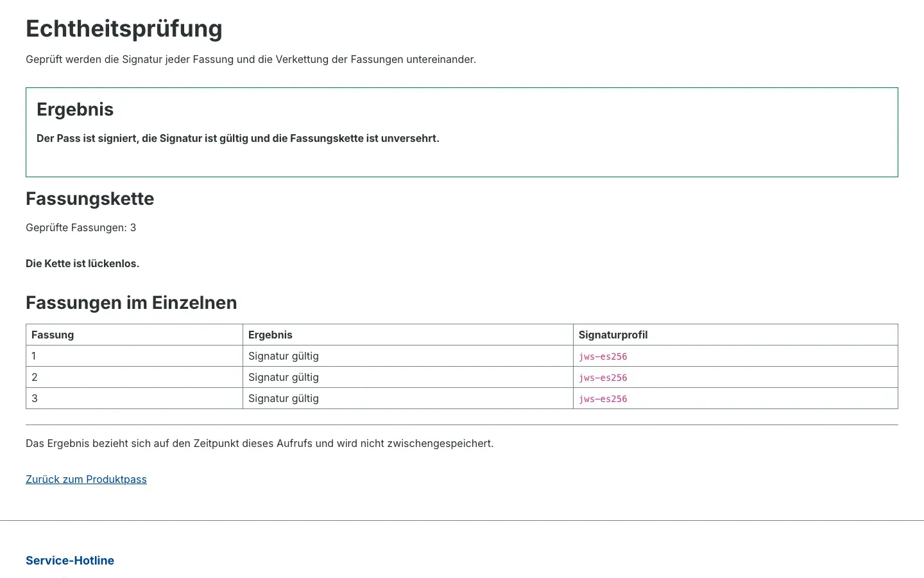Click the 'Fassungskette' section heading
This screenshot has width=924, height=578.
pos(90,198)
